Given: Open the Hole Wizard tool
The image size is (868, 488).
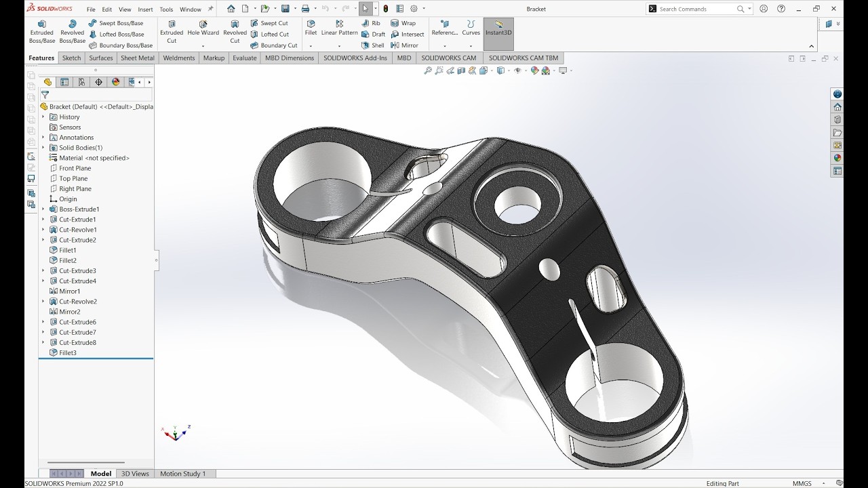Looking at the screenshot, I should (203, 28).
